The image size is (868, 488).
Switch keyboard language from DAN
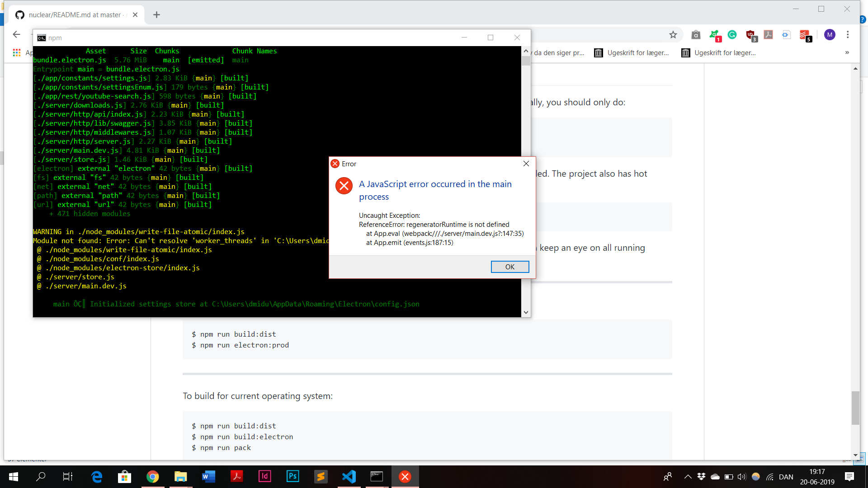tap(787, 476)
